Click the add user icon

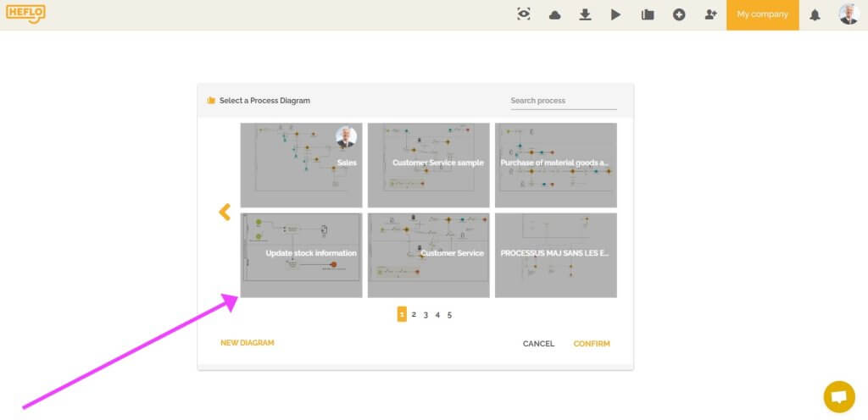point(710,14)
